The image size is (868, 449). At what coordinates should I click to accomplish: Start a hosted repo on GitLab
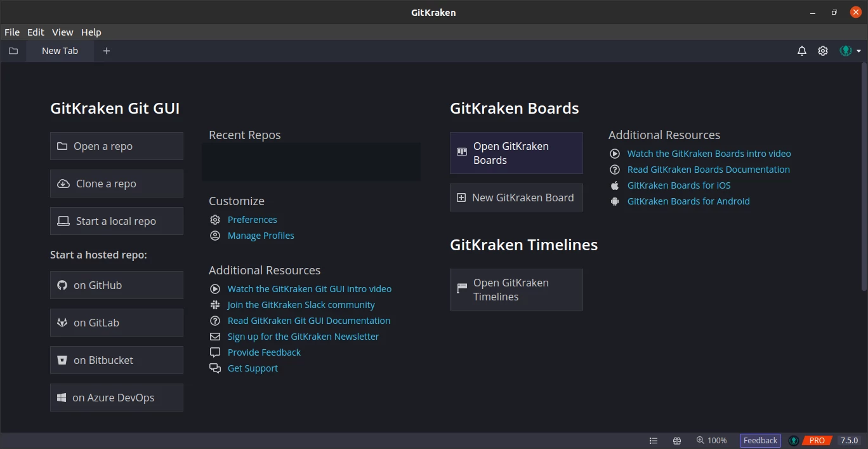coord(117,323)
